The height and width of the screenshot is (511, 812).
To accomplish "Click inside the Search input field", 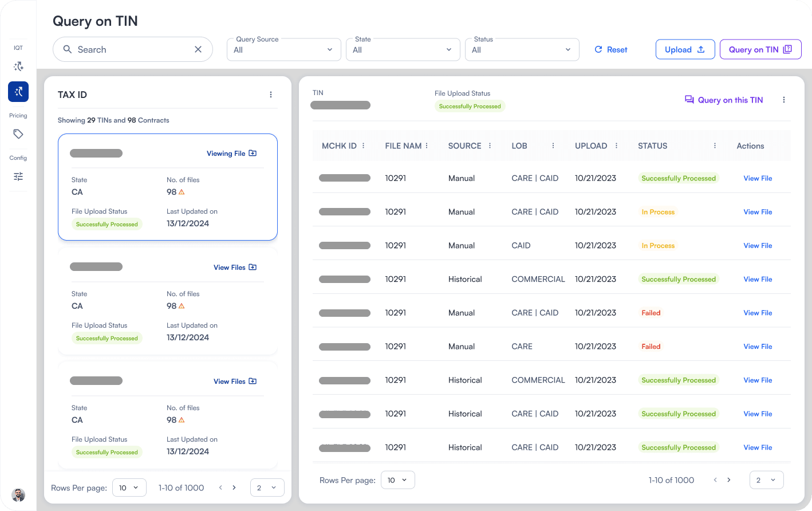I will pyautogui.click(x=132, y=49).
